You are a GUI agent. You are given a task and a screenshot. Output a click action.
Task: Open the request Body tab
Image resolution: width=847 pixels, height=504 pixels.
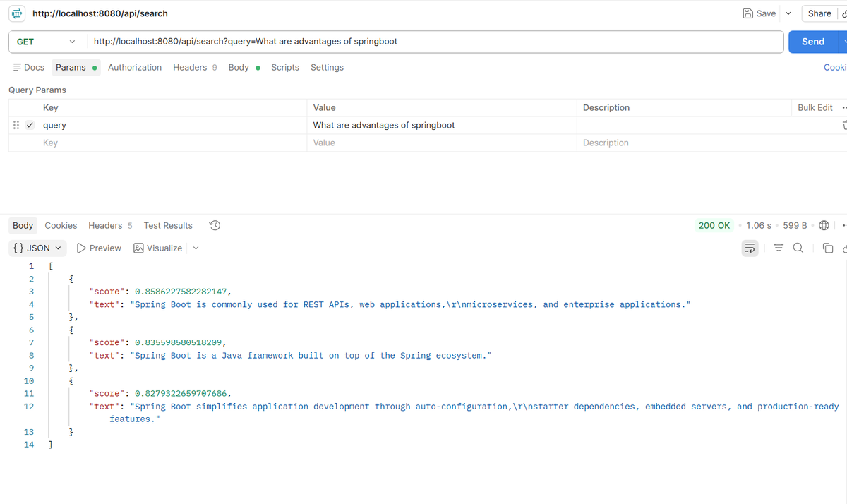click(244, 67)
